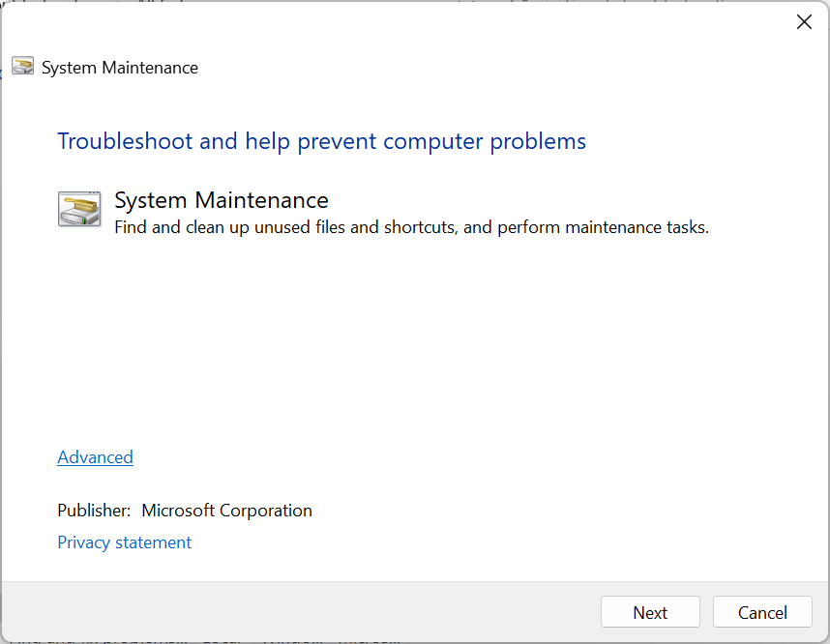Click Next to run the troubleshooter

[650, 612]
